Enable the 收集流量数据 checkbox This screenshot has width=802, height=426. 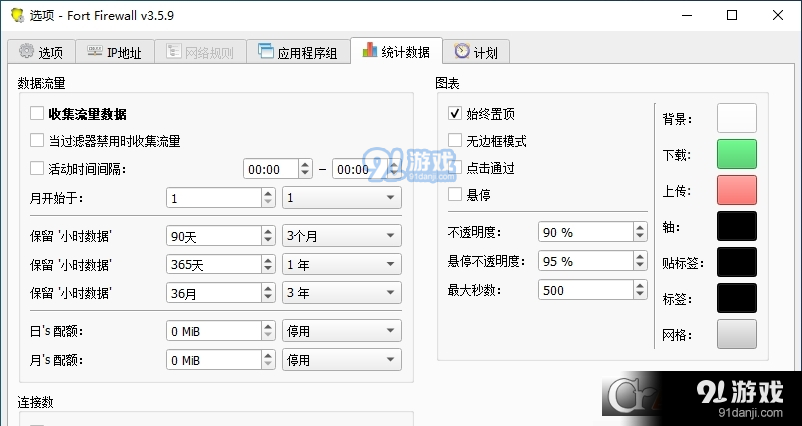coord(37,113)
